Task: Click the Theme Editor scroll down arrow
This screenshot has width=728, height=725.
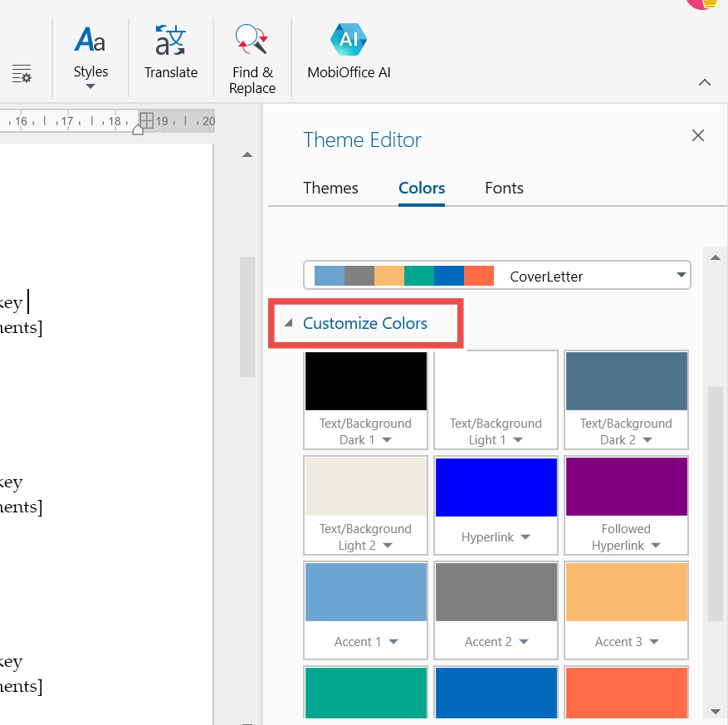Action: (x=716, y=712)
